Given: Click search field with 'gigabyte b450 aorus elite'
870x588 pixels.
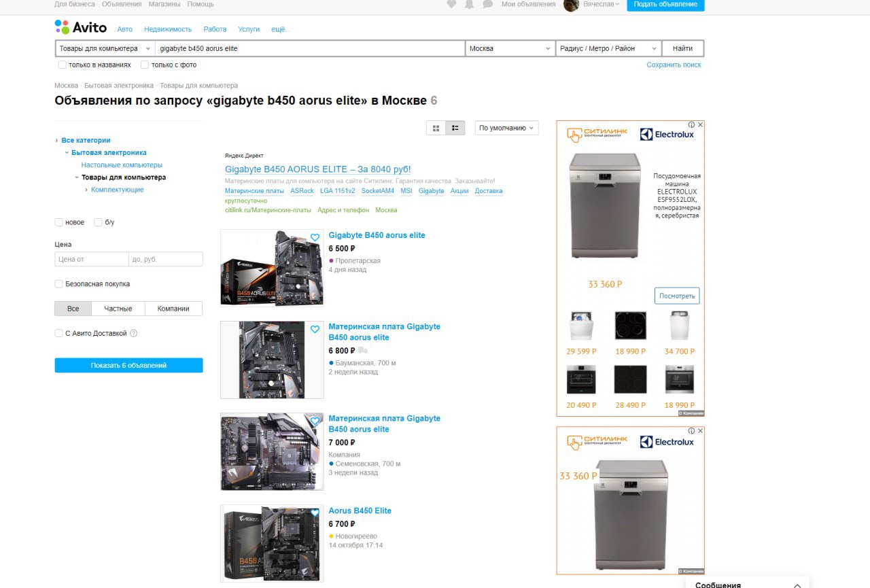Looking at the screenshot, I should click(310, 48).
